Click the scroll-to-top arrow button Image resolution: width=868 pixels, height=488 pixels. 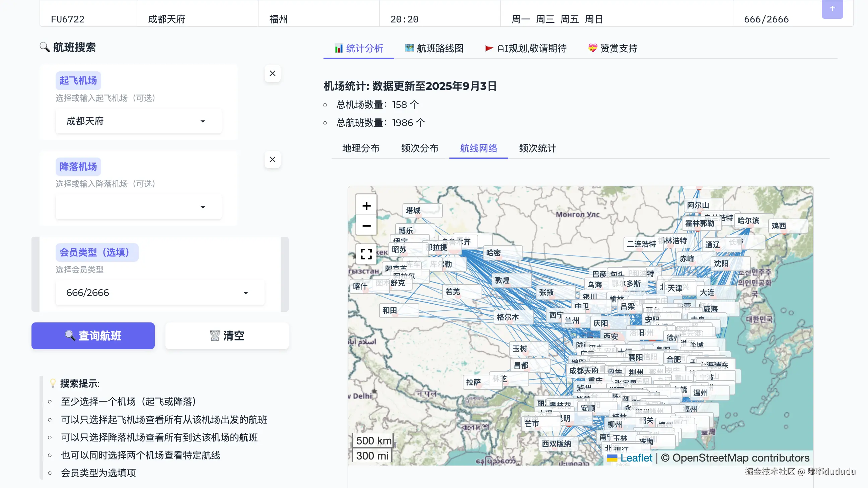(832, 9)
